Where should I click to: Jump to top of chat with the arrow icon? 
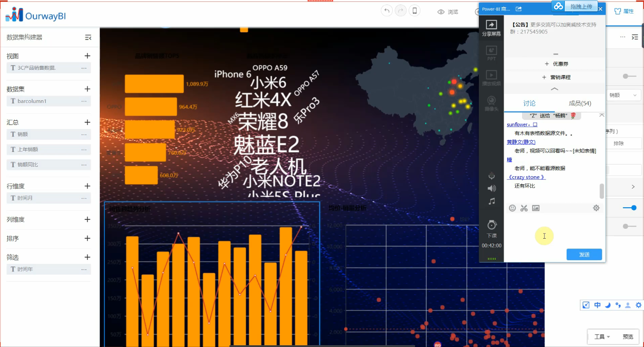point(602,116)
